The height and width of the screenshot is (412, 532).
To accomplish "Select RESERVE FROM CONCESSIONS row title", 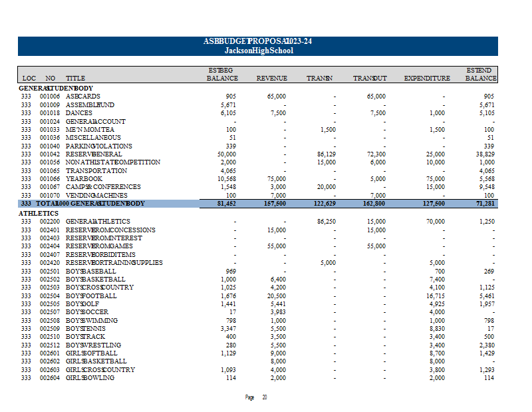I will (110, 230).
